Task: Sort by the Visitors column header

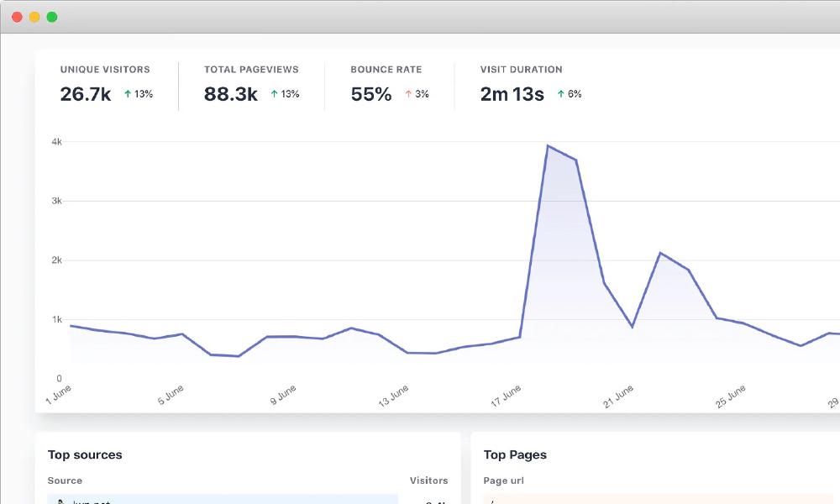Action: click(x=428, y=480)
